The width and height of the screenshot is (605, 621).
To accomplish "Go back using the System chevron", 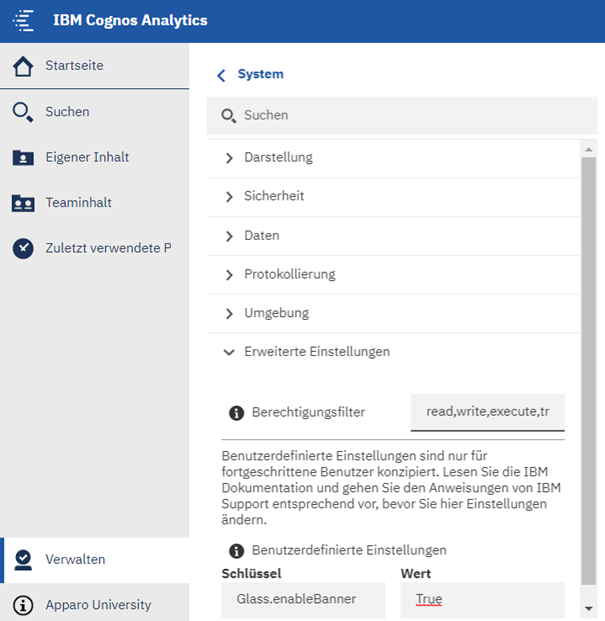I will pos(221,75).
